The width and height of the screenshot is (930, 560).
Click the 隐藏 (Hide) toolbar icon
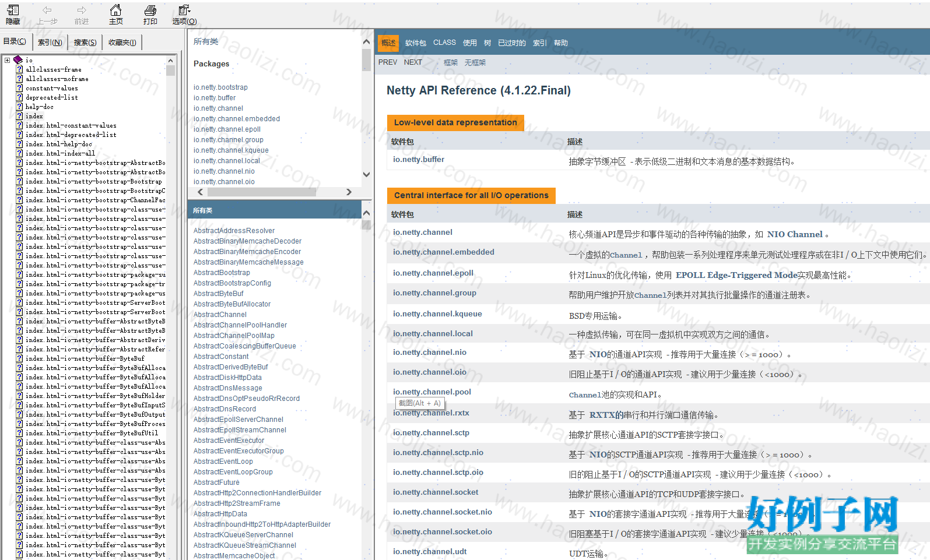[13, 15]
